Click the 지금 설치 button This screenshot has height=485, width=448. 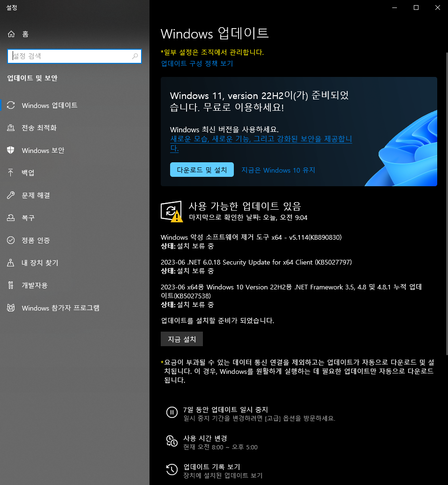click(x=182, y=339)
